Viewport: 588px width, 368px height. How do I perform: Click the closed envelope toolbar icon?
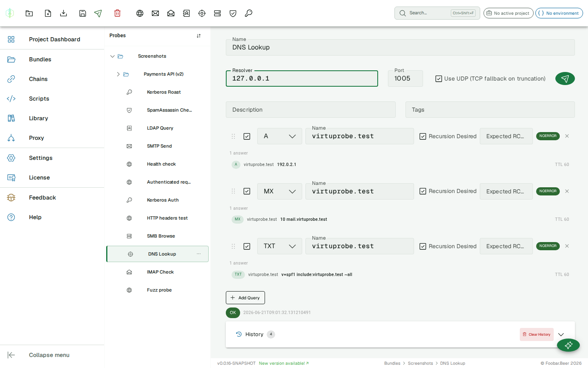click(155, 13)
